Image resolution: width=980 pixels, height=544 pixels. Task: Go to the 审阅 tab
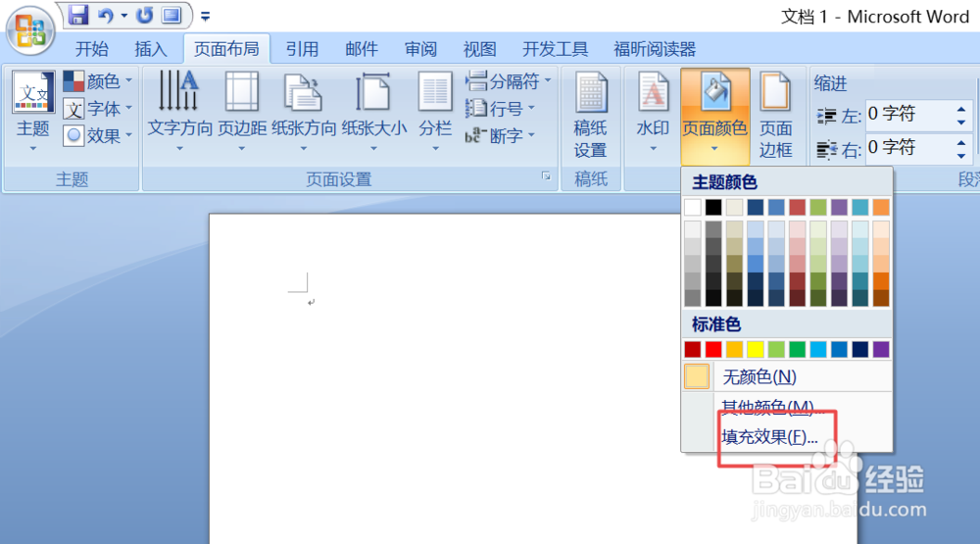(x=420, y=49)
